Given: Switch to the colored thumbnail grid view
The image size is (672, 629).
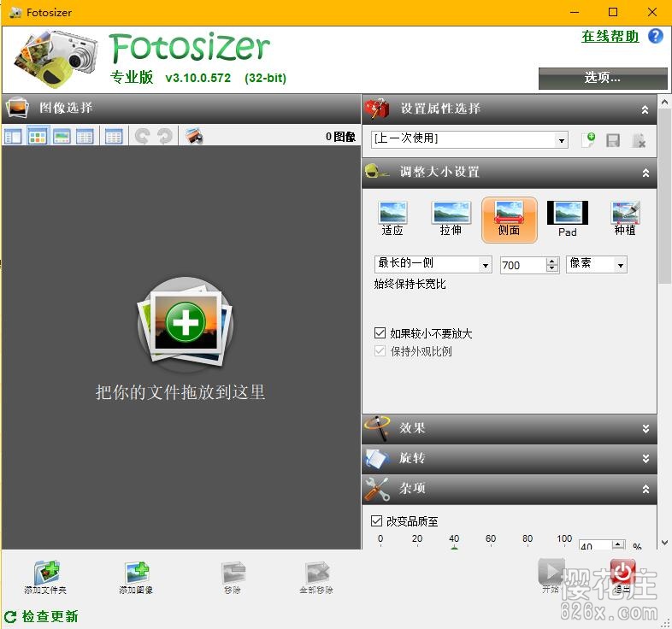Looking at the screenshot, I should tap(38, 137).
